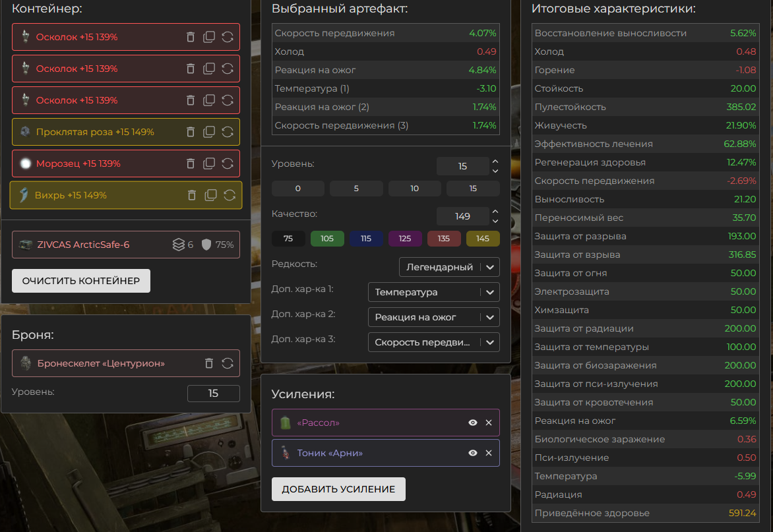This screenshot has height=532, width=773.
Task: Set artifact level preset to 10
Action: pyautogui.click(x=415, y=189)
